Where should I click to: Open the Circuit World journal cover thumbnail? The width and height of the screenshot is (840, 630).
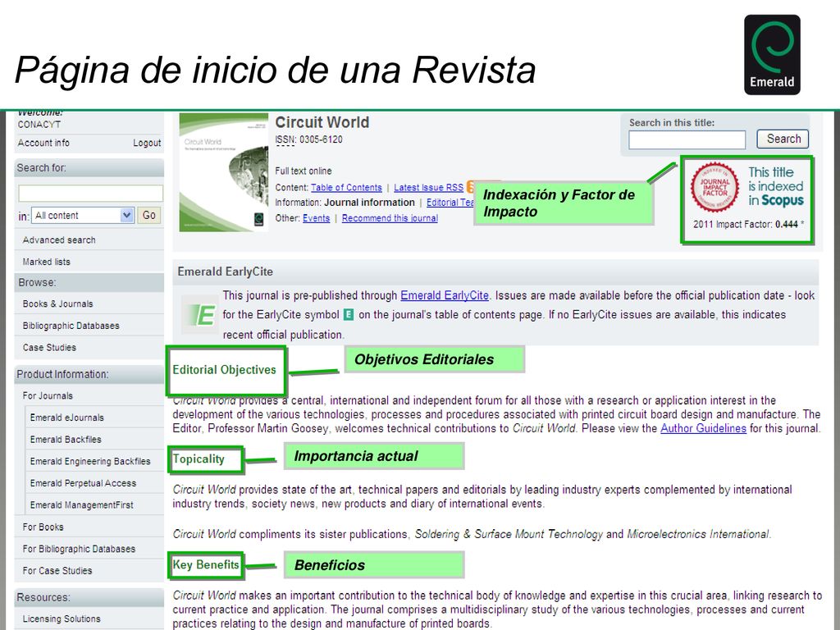[x=224, y=172]
